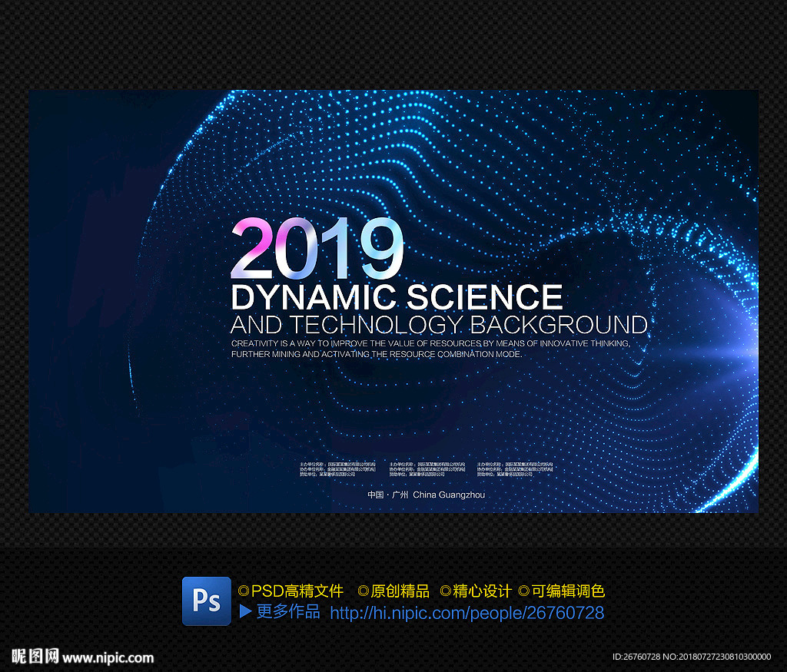787x672 pixels.
Task: Click the www.nipic.com logo text
Action: click(x=108, y=657)
